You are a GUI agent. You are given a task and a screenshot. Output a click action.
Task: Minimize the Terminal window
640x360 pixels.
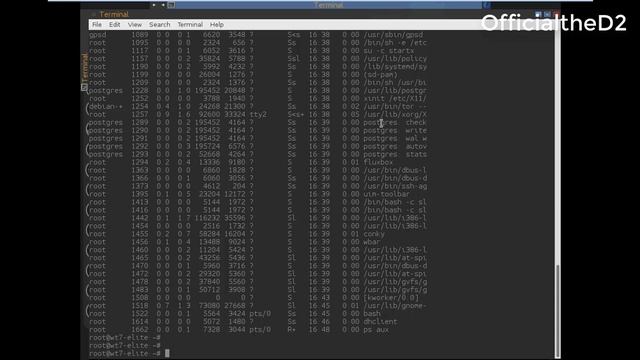538,14
